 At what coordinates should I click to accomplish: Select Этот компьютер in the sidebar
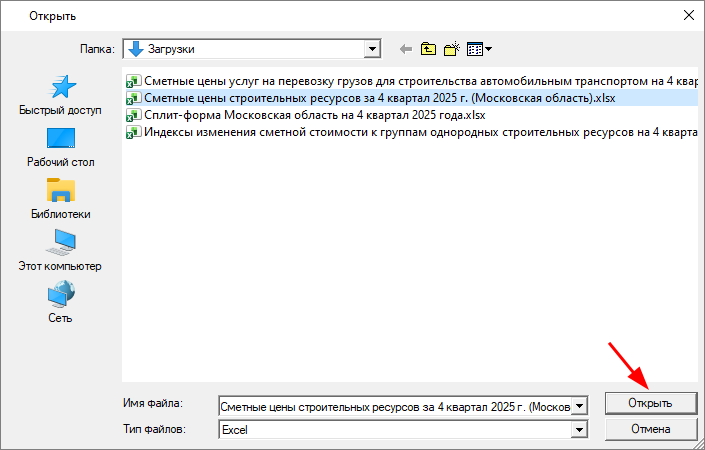60,252
